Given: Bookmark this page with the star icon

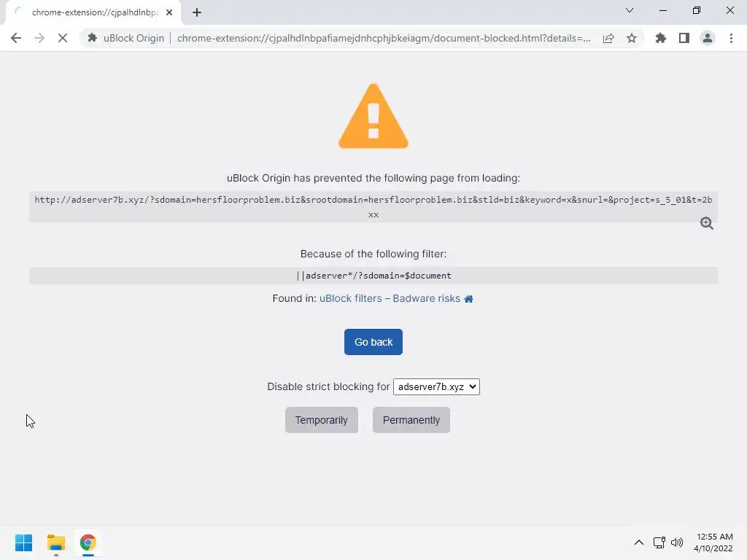Looking at the screenshot, I should point(632,38).
